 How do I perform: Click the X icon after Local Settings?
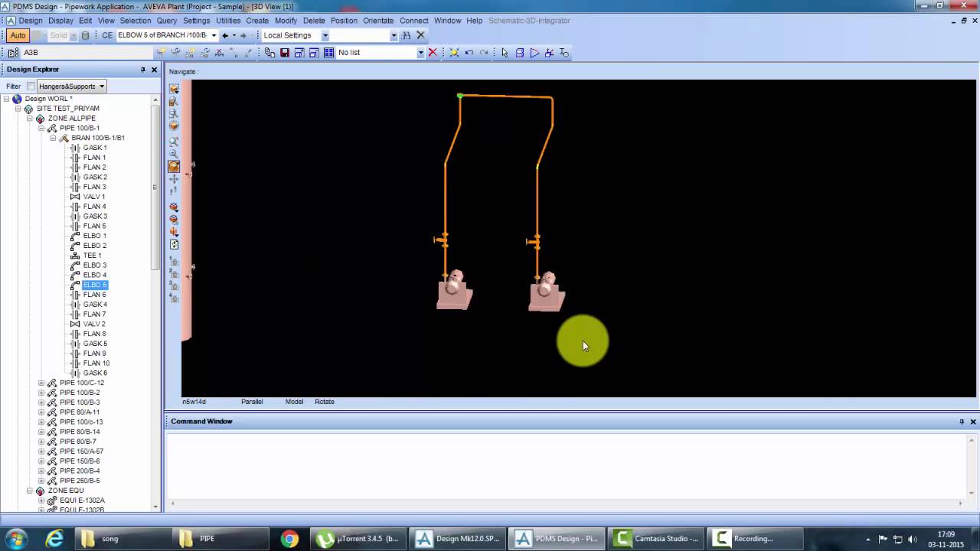coord(420,35)
